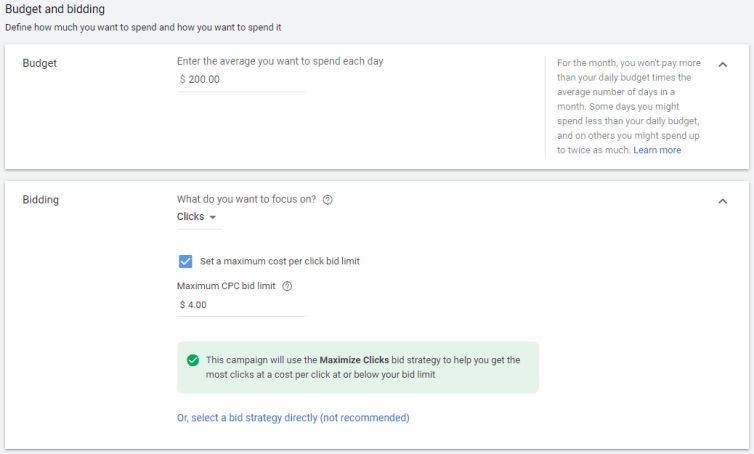The image size is (754, 454).
Task: Collapse the Budget section with its chevron
Action: coord(722,64)
